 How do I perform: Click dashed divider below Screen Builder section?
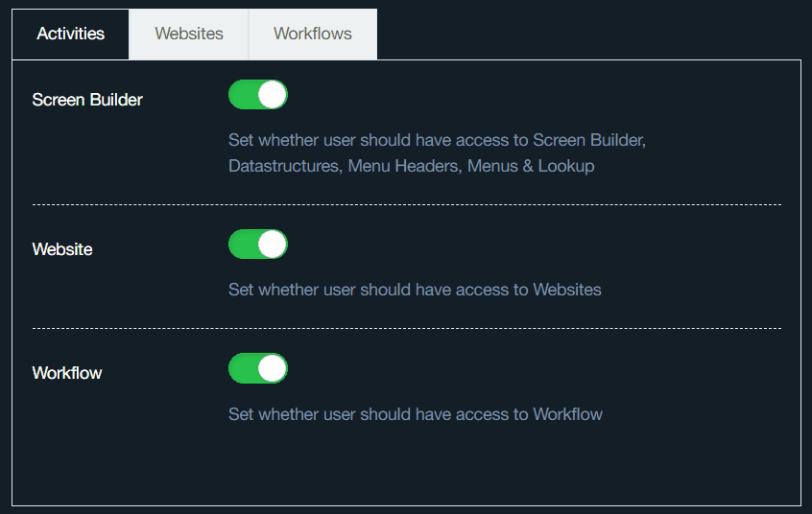point(407,204)
